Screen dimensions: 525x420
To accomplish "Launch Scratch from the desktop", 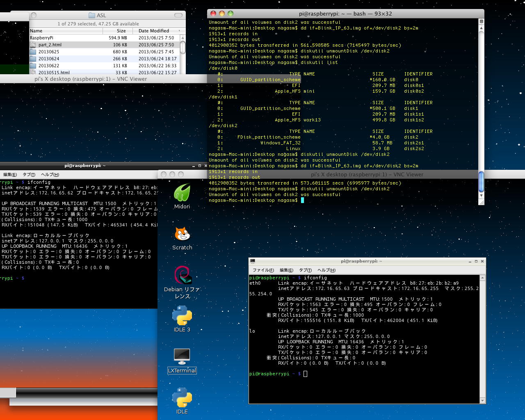I will pyautogui.click(x=182, y=234).
